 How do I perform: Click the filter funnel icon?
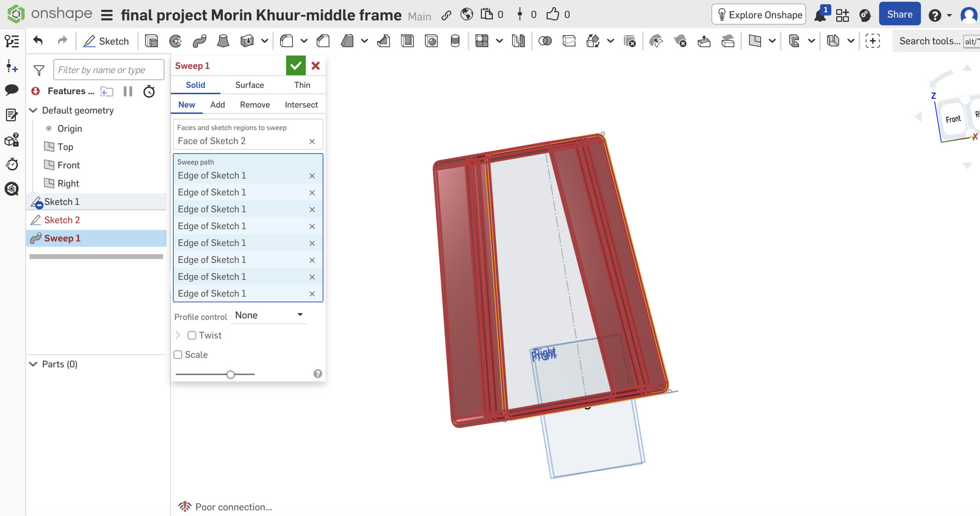coord(39,70)
